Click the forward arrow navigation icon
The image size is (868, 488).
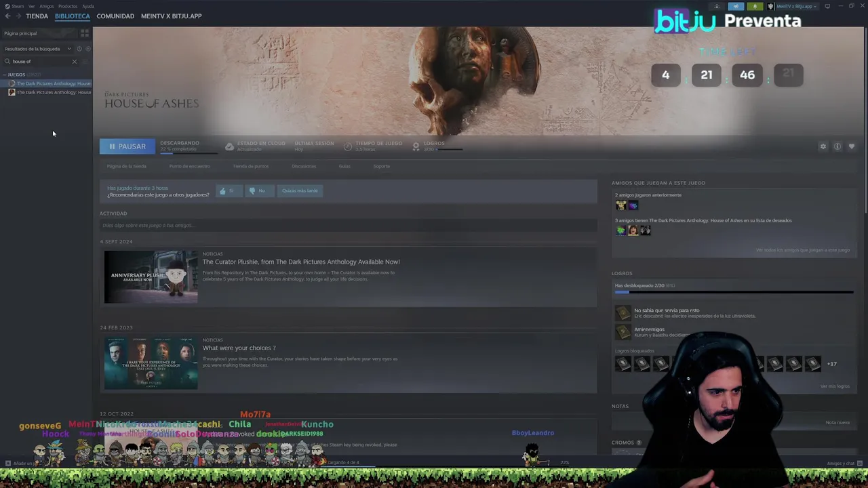(18, 16)
